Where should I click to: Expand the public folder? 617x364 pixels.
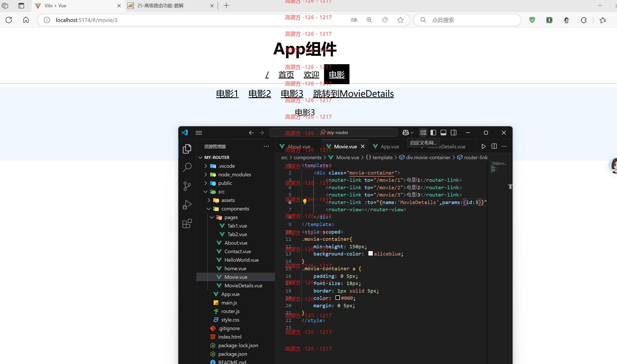tap(206, 183)
